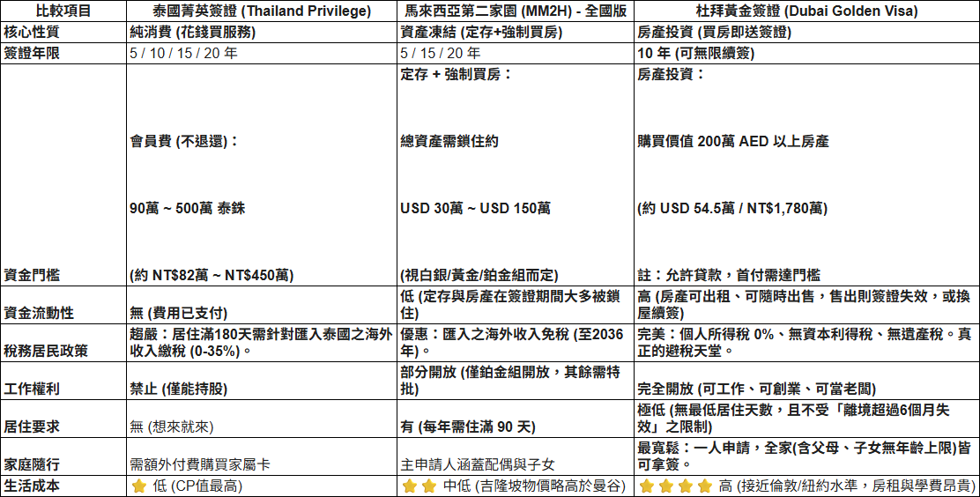Select the 杜拜黃金簽證 (Dubai Golden Visa) header
Screen dimensions: 980x497
coord(806,11)
